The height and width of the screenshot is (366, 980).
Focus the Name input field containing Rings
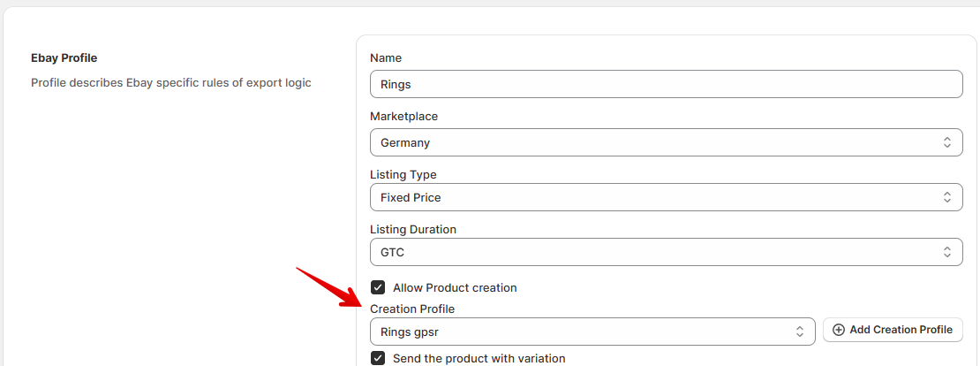point(666,84)
